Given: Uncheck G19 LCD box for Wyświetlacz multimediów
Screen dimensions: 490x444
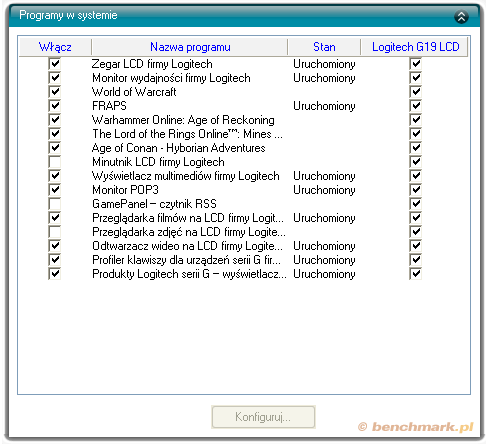Looking at the screenshot, I should click(x=416, y=176).
